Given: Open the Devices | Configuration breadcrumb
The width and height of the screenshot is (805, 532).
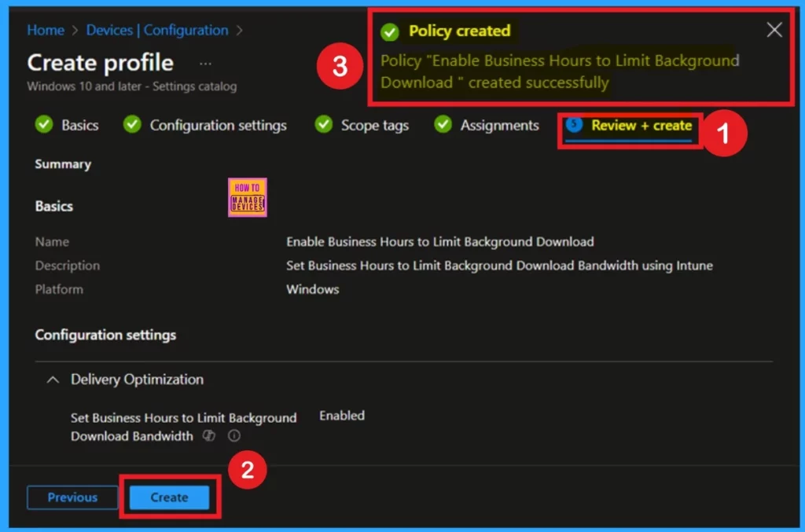Looking at the screenshot, I should pyautogui.click(x=157, y=31).
